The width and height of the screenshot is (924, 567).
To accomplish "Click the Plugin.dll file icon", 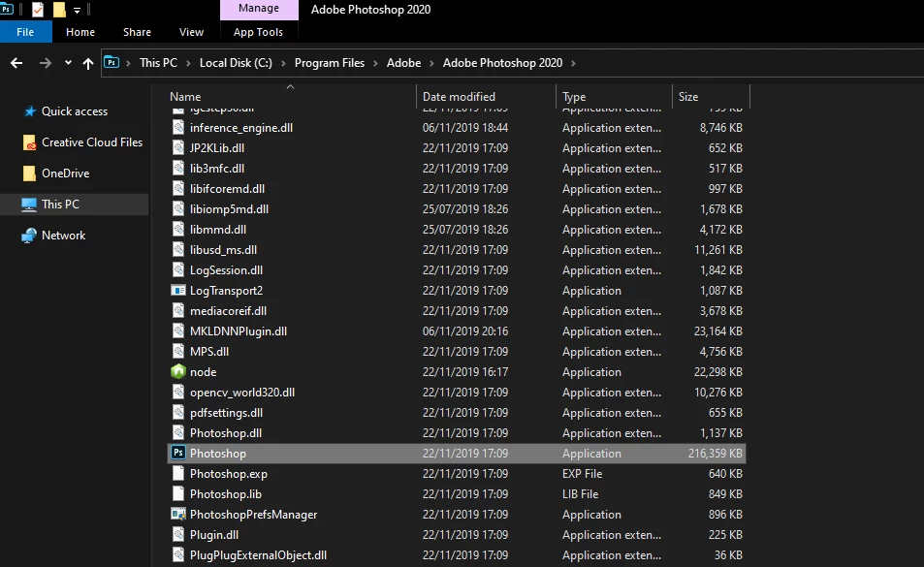I will click(178, 535).
